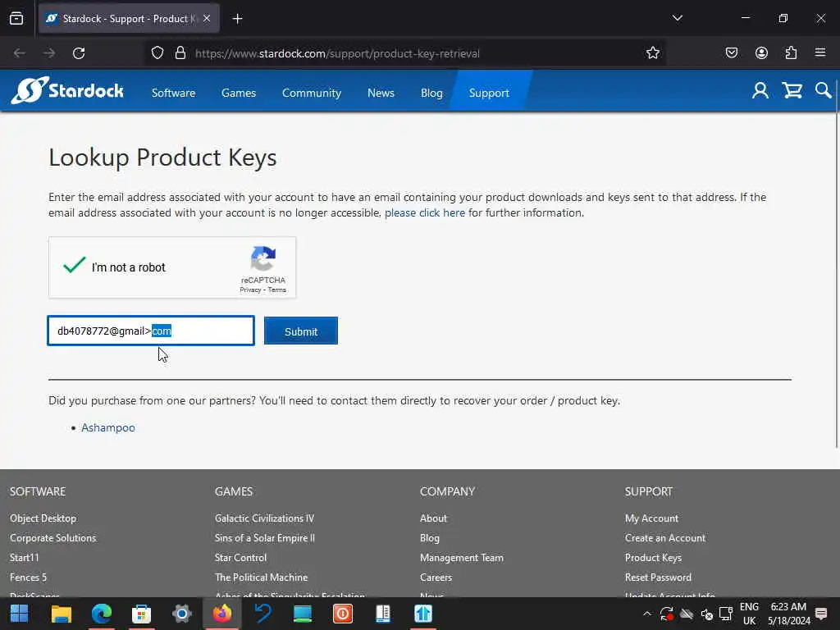
Task: Reload the page with the refresh icon
Action: [x=79, y=53]
